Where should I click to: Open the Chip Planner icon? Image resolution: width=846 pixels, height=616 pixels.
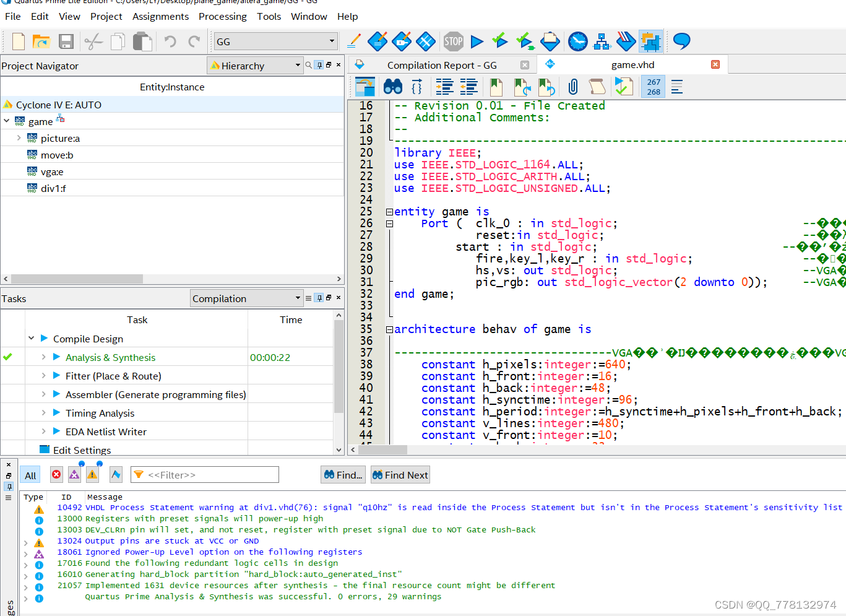(426, 41)
